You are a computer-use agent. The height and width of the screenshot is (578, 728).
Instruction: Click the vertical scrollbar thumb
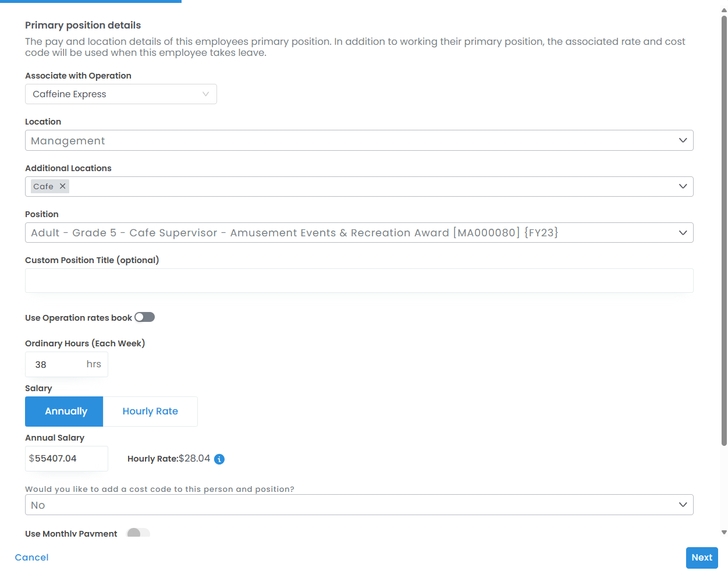pos(724,233)
